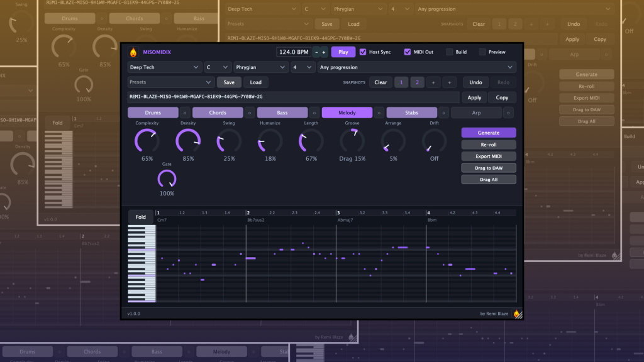Expand the Any progression dropdown
This screenshot has height=362, width=644.
coord(416,67)
